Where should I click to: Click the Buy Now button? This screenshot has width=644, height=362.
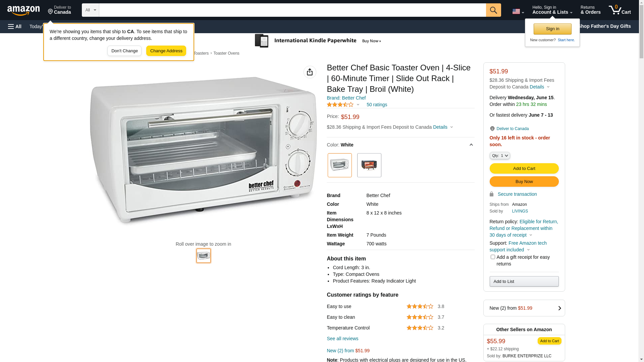(x=524, y=182)
